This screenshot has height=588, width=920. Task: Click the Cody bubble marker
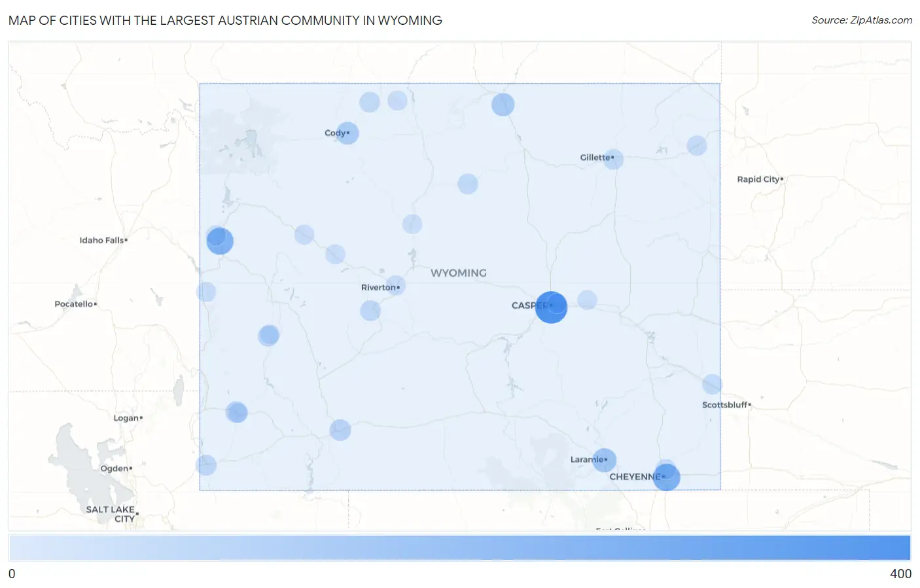347,133
